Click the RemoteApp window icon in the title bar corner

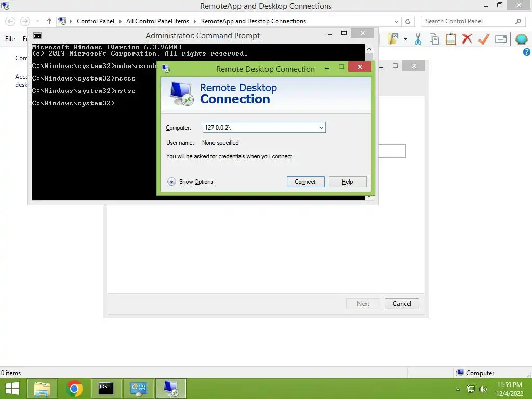[5, 6]
